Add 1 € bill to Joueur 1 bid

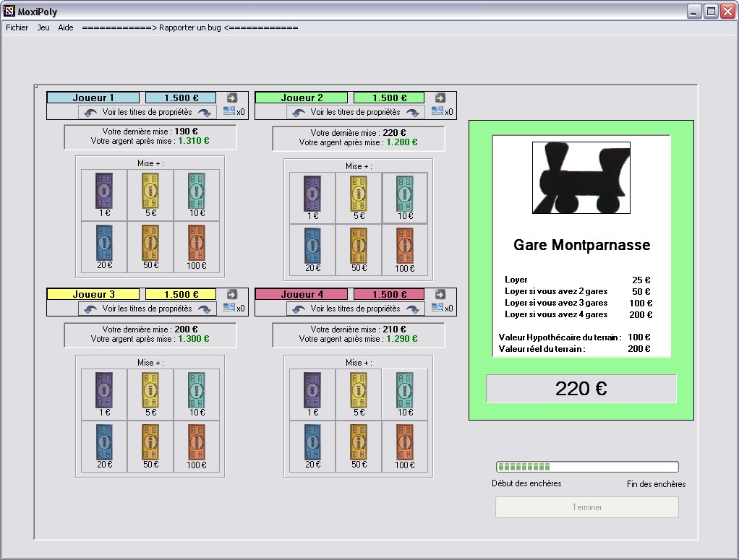(x=104, y=194)
